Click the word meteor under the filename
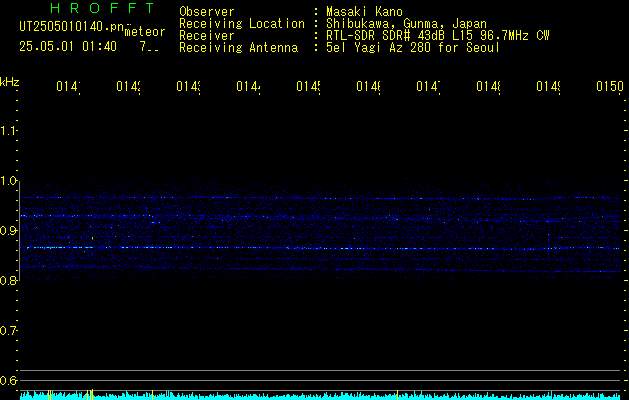Viewport: 629px width, 400px height. coord(145,32)
